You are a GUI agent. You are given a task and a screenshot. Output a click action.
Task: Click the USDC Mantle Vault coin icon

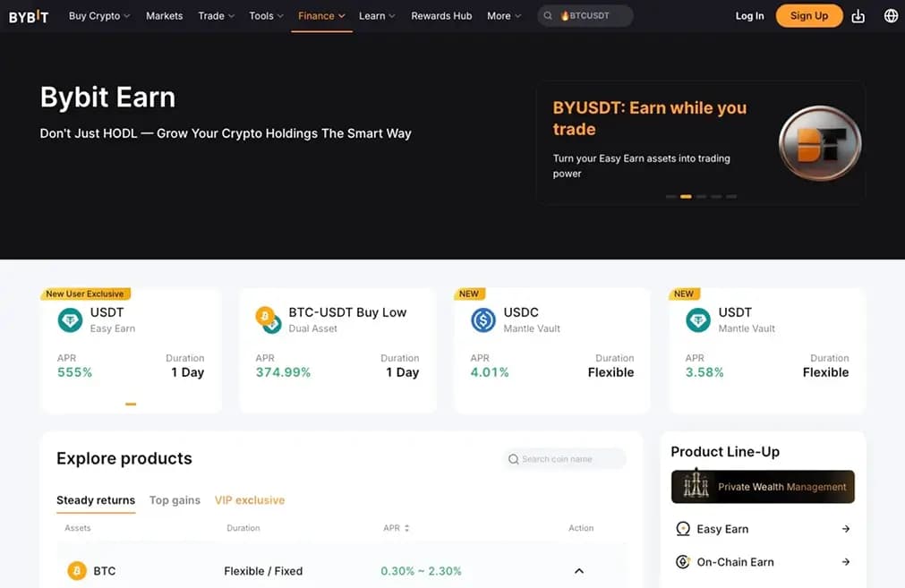[x=483, y=320]
